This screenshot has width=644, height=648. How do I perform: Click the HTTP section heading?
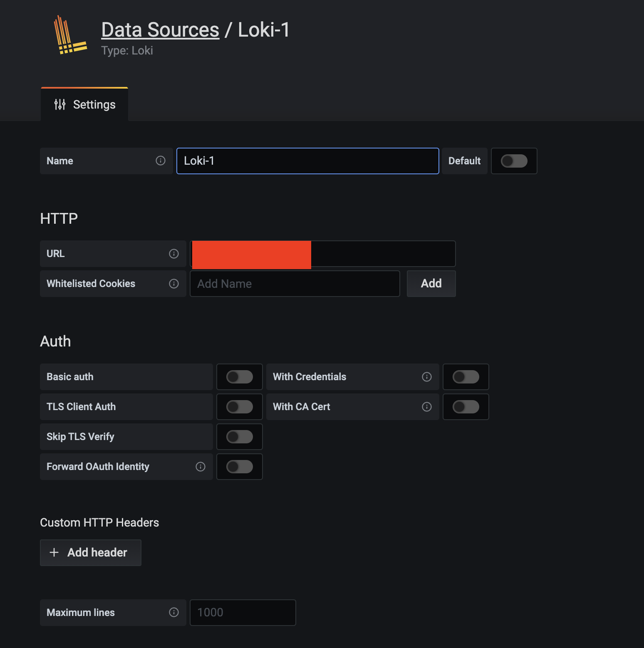59,218
